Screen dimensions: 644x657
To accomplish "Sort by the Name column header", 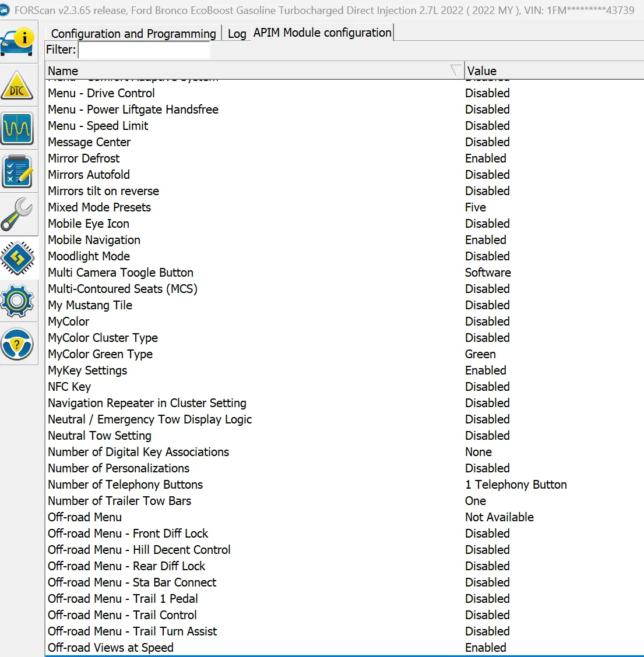I will coord(255,71).
